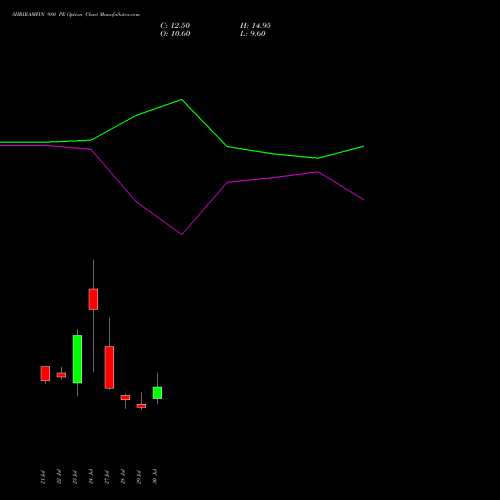500x500 pixels.
Task: Click the lowest trough of the purple indicator line
Action: pyautogui.click(x=182, y=234)
